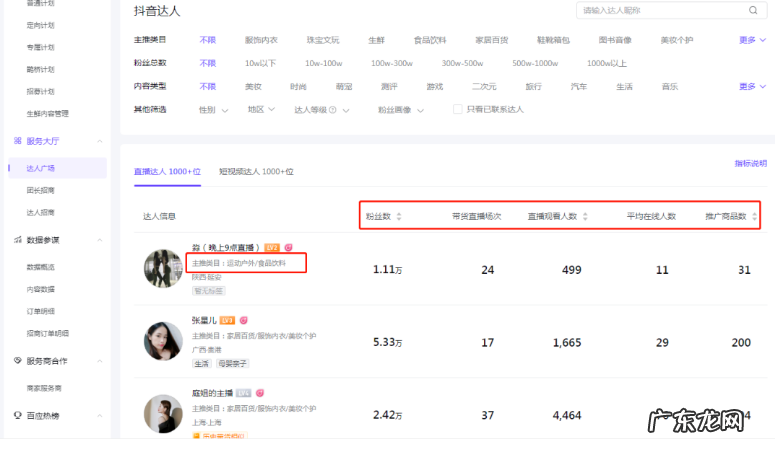Click the 母婴亲子 tag under 张墨儿
The width and height of the screenshot is (782, 450).
click(x=232, y=364)
